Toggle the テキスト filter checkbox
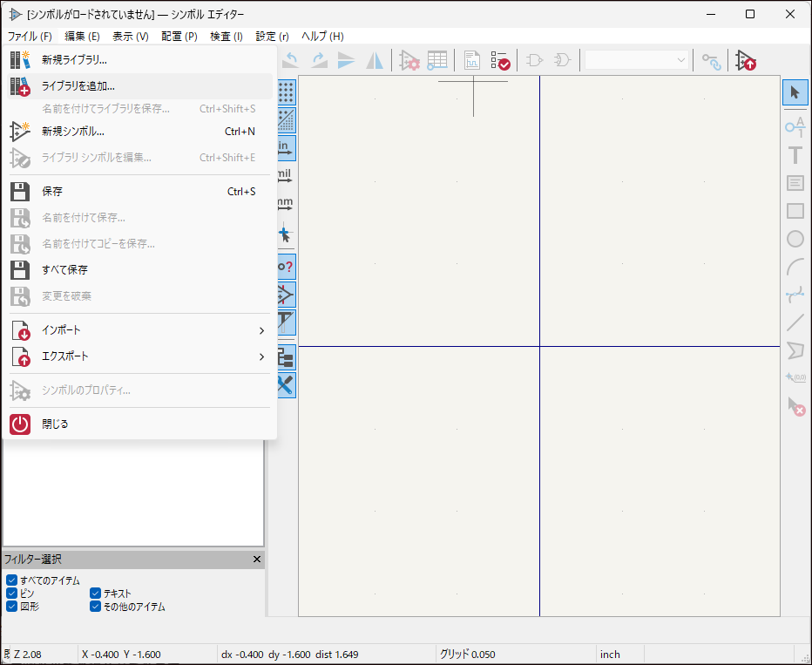The image size is (812, 665). click(96, 594)
